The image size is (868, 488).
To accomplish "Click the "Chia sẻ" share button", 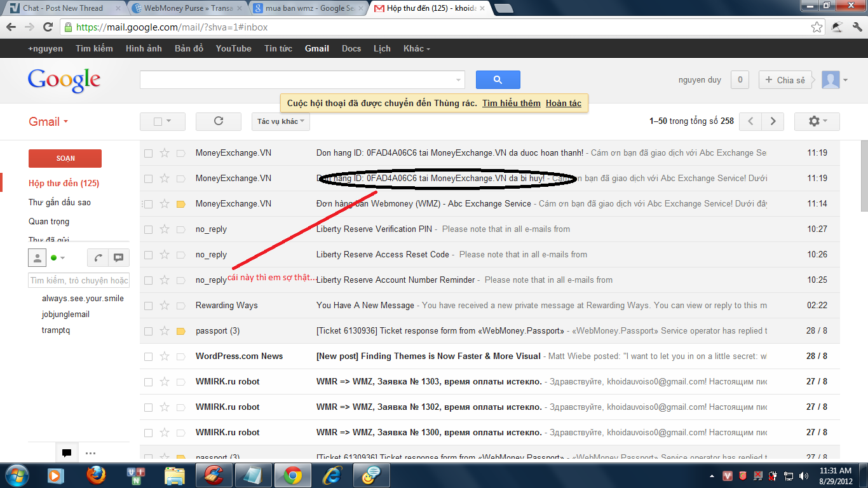I will pyautogui.click(x=785, y=80).
